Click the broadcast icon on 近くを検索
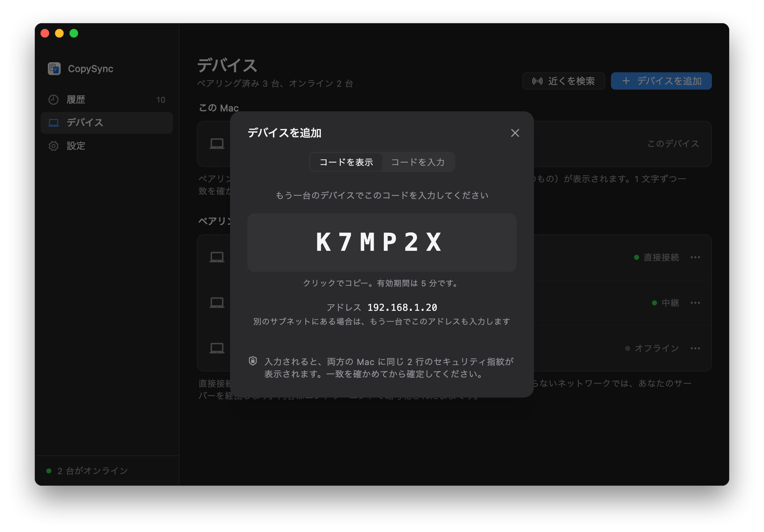Image resolution: width=764 pixels, height=532 pixels. (537, 81)
